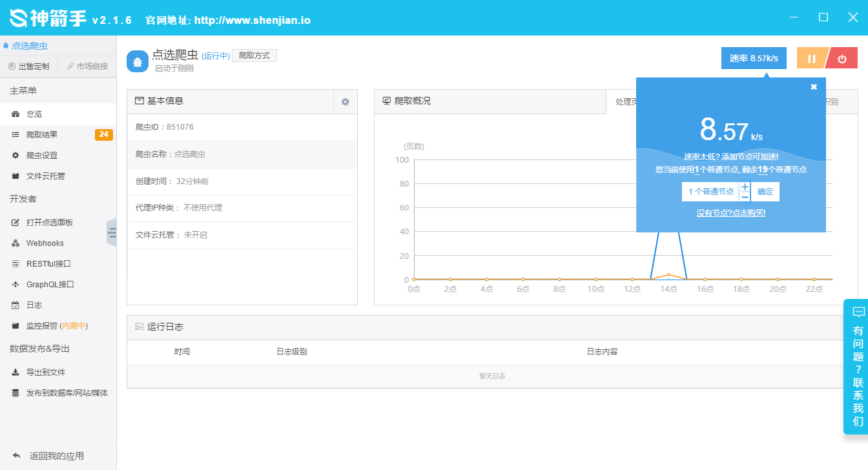Collapse the sidebar using the handle
Screen dimensions: 868x470
pos(112,232)
